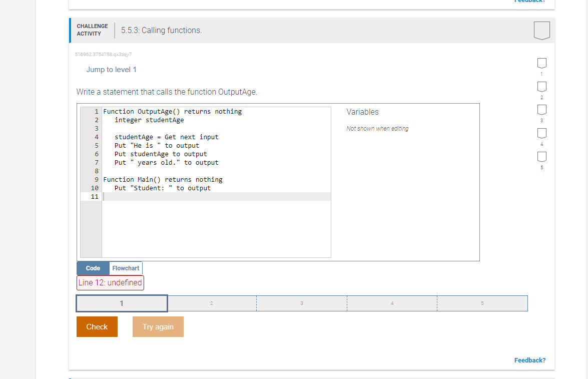588x379 pixels.
Task: Click code line 'Put "Student: " to output'
Action: click(x=163, y=188)
